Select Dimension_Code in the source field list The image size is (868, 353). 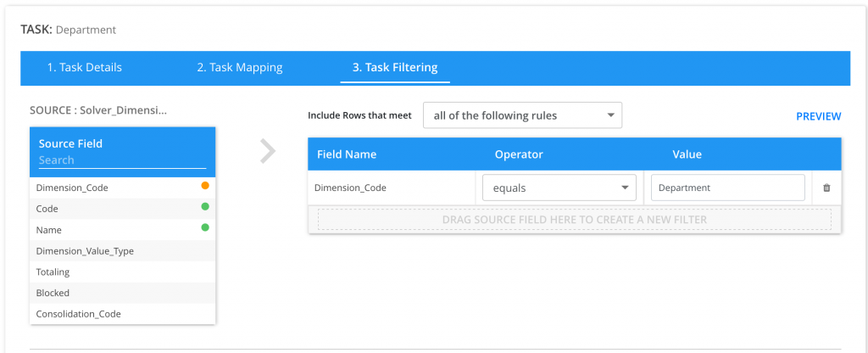72,188
